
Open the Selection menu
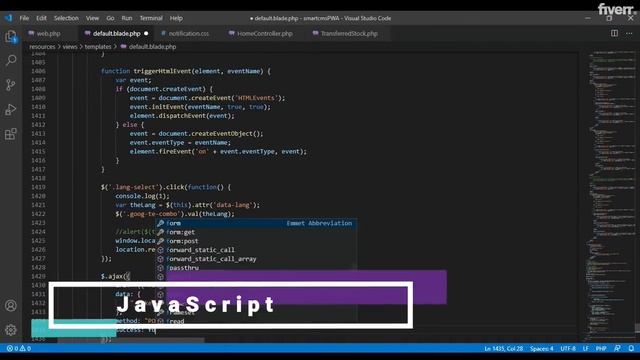(x=66, y=18)
